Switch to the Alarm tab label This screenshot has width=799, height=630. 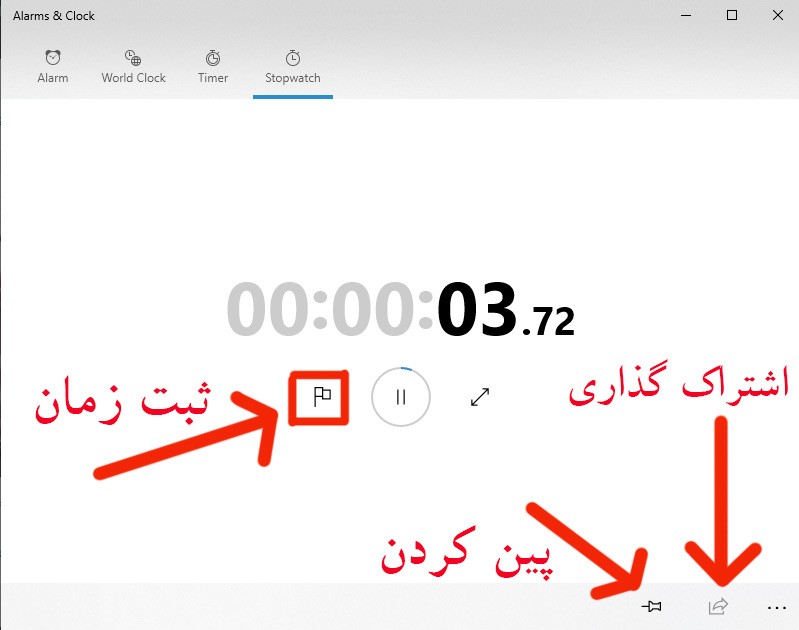52,78
